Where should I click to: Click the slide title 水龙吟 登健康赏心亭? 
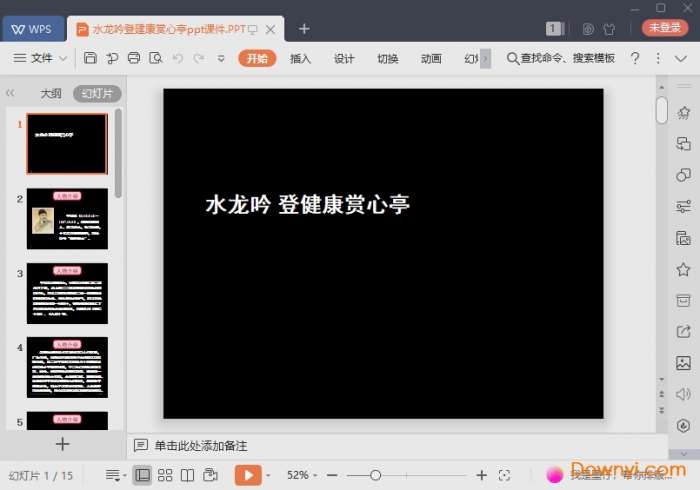coord(308,205)
